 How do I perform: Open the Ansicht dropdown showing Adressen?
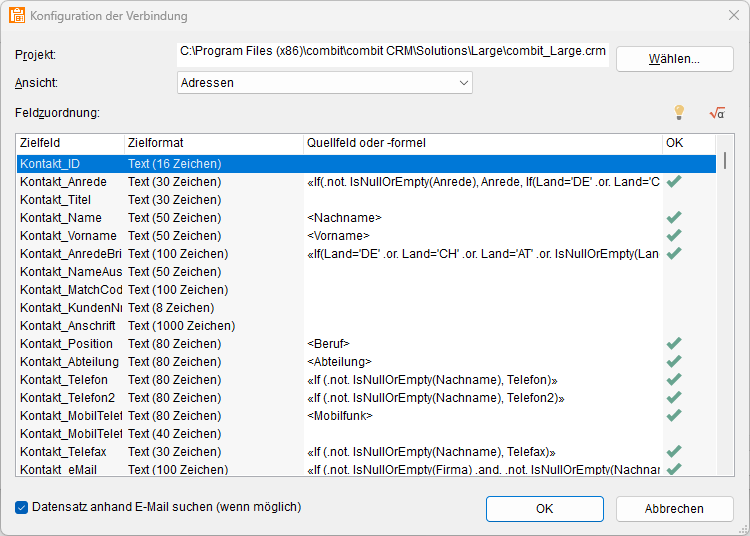[324, 83]
